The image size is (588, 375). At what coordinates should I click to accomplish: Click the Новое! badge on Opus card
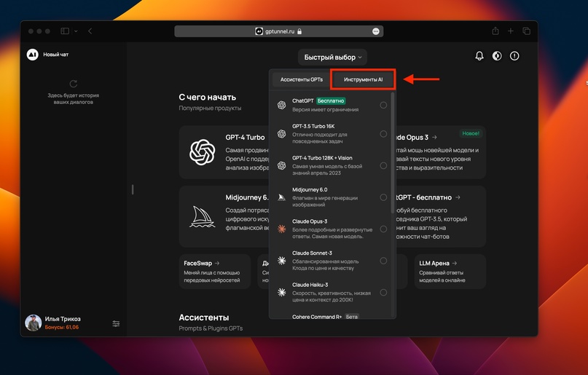[471, 133]
